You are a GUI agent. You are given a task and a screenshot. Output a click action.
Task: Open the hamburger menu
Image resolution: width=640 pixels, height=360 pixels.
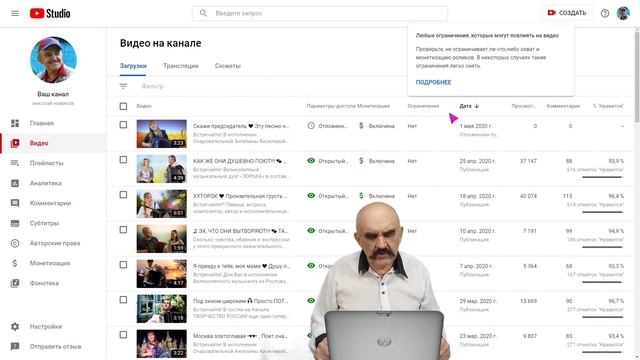(15, 13)
